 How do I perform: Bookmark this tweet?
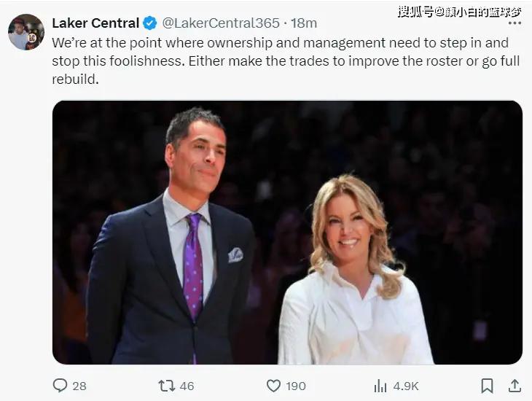tap(487, 385)
